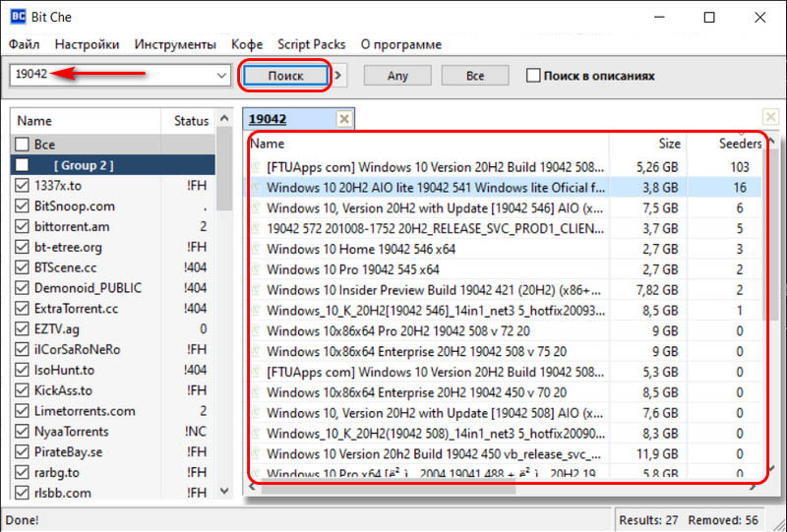Select the EZTV.ag site row
The width and height of the screenshot is (787, 532).
113,329
